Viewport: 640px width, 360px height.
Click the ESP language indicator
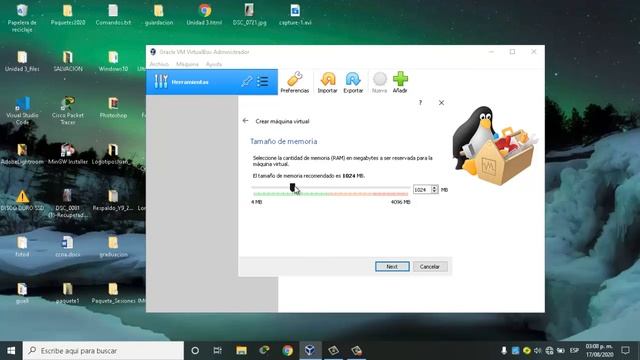575,351
